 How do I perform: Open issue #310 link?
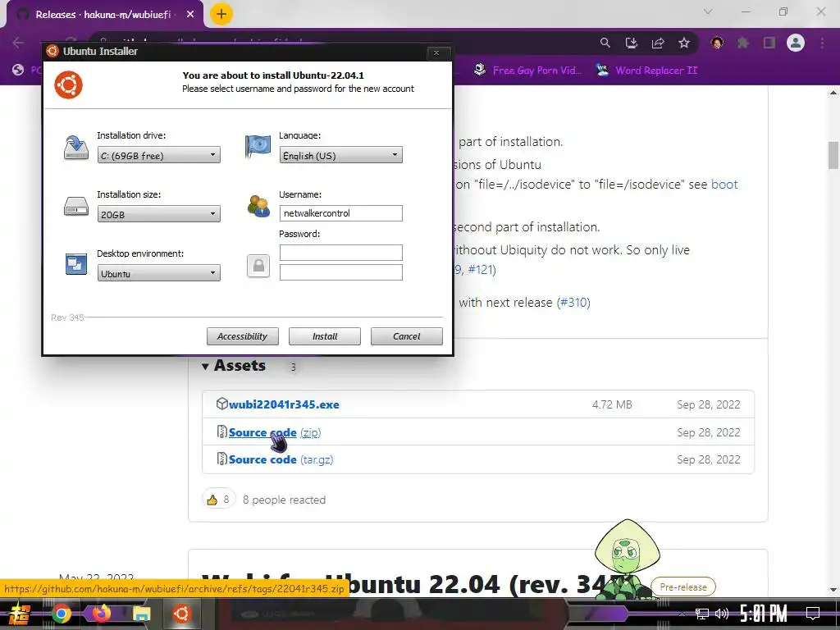pyautogui.click(x=573, y=303)
